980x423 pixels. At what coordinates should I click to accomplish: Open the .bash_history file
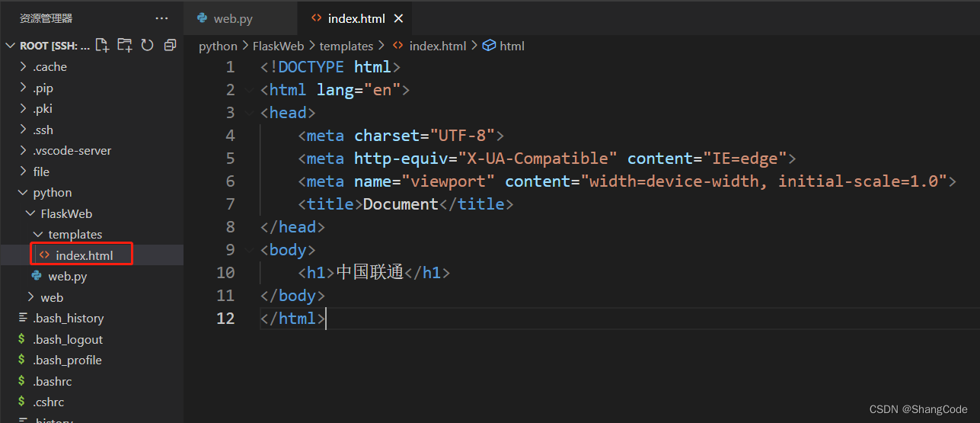[68, 319]
